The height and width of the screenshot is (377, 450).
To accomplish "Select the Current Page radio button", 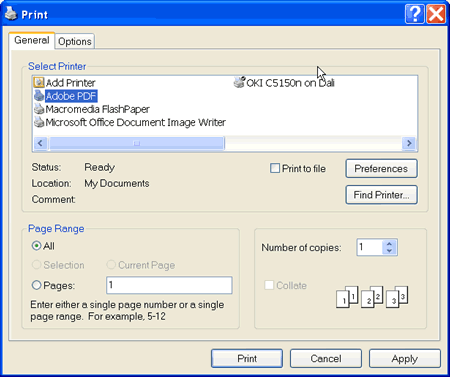I will coord(111,265).
